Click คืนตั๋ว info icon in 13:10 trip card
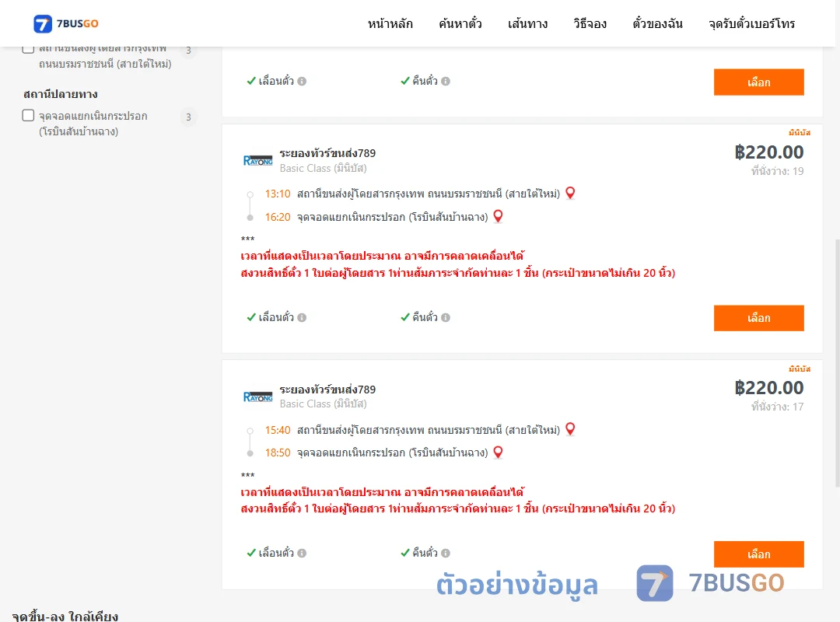Image resolution: width=840 pixels, height=622 pixels. coord(446,318)
